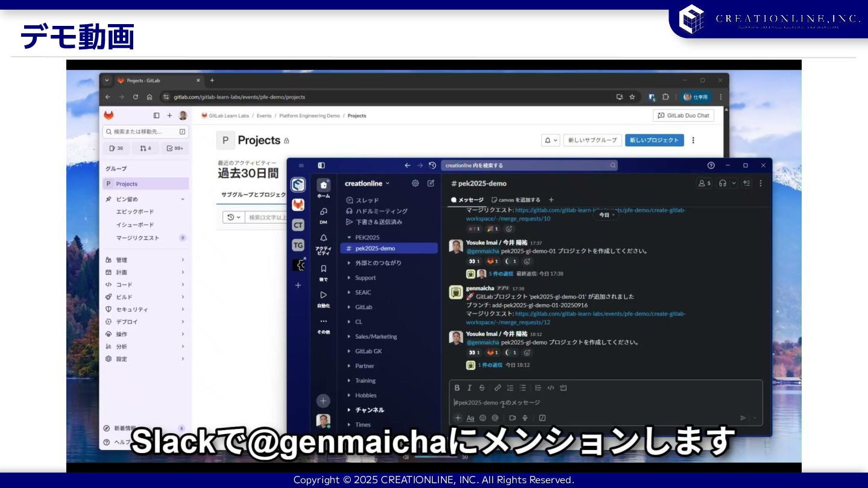Switch to the TG workspace in Slack

(298, 245)
